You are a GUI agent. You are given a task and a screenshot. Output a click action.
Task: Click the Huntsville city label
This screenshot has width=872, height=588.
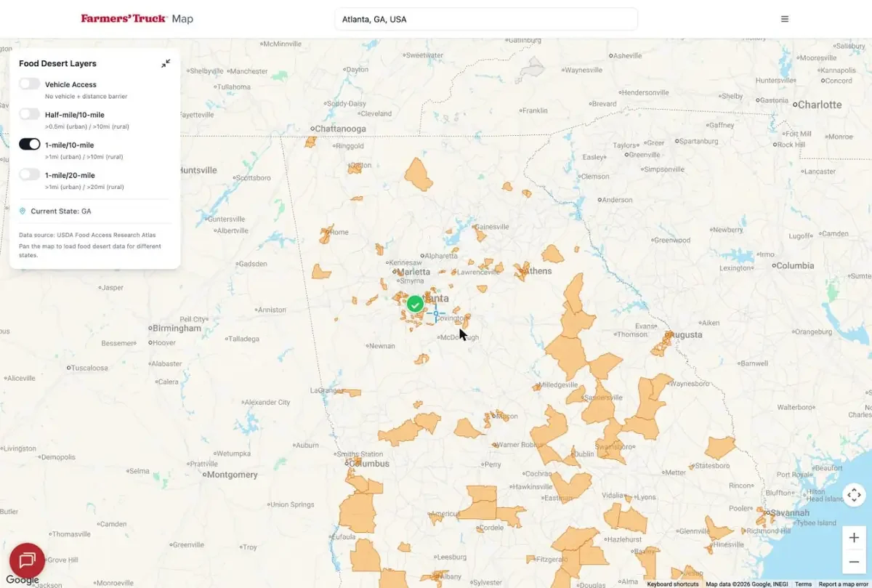click(x=197, y=170)
